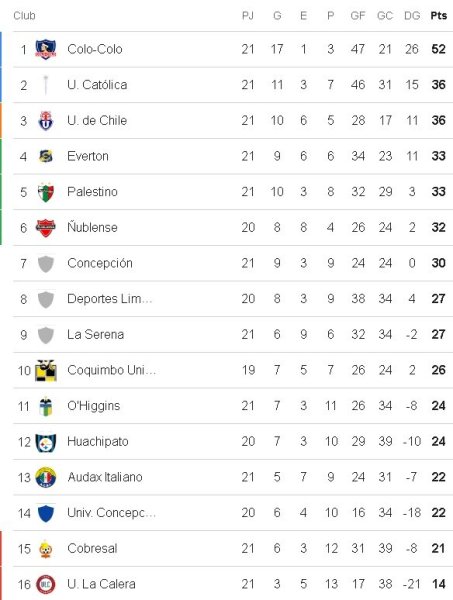Viewport: 453px width, 600px height.
Task: Click the U. La Calera crest
Action: tap(46, 584)
